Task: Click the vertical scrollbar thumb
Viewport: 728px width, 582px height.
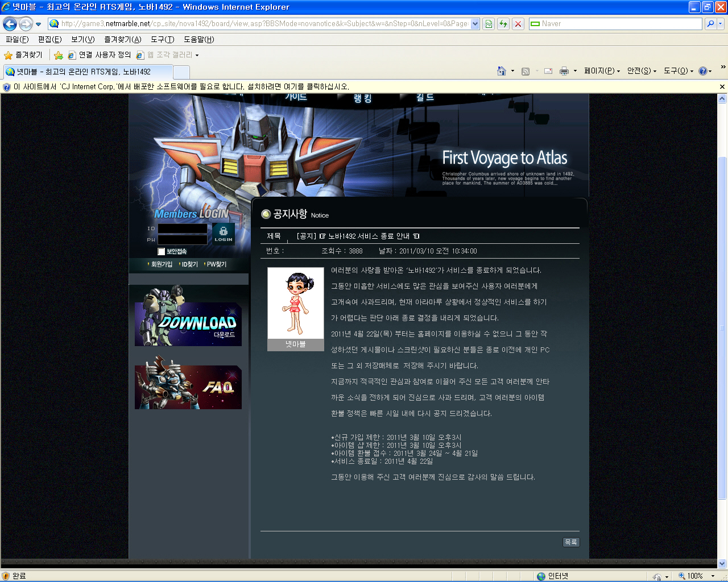Action: [x=722, y=327]
